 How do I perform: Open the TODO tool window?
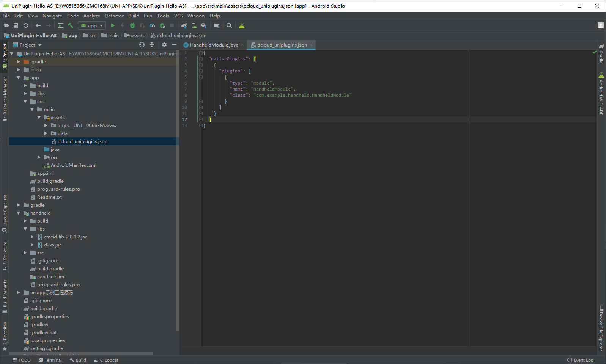click(x=22, y=360)
